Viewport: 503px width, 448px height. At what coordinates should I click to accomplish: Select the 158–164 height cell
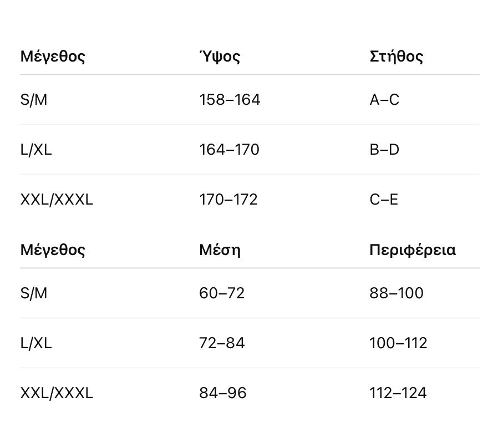pyautogui.click(x=230, y=100)
